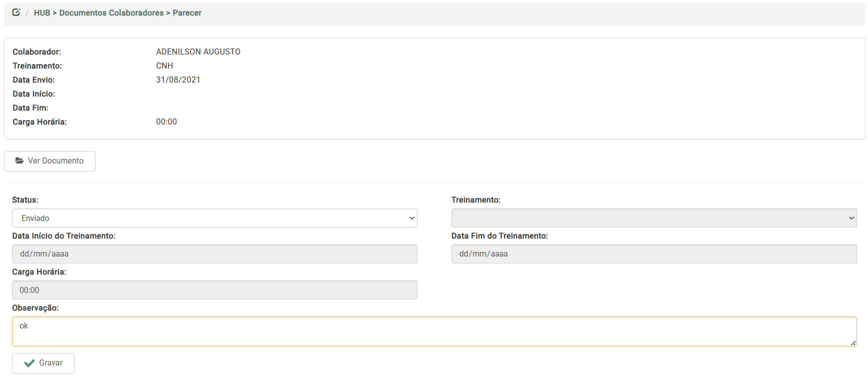Image resolution: width=868 pixels, height=376 pixels.
Task: Click the Status: field label
Action: point(25,200)
